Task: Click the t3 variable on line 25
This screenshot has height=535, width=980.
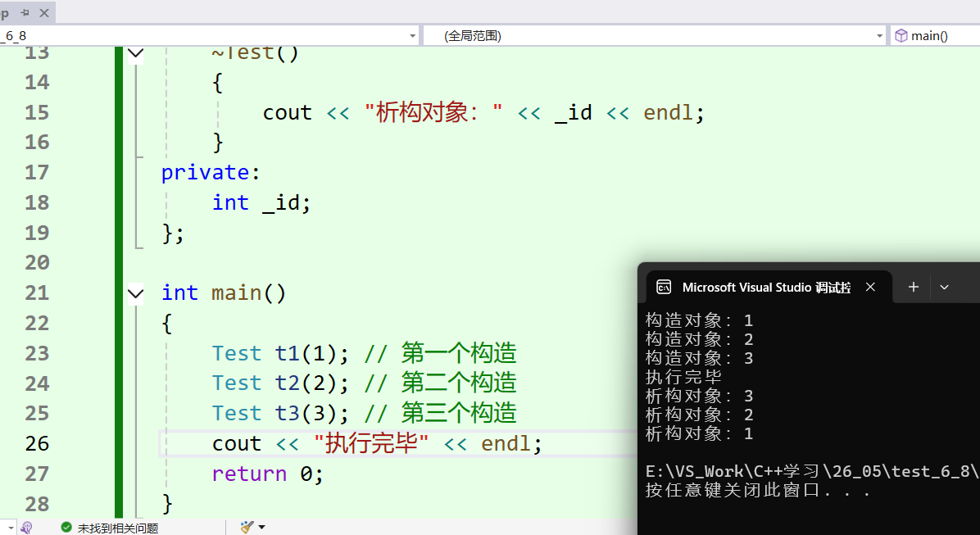Action: (287, 413)
